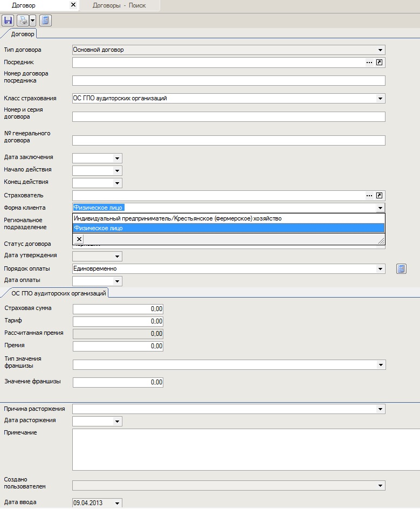Viewport: 420px width, 510px height.
Task: Choose Индивидуальный предприниматель option in list
Action: [178, 218]
